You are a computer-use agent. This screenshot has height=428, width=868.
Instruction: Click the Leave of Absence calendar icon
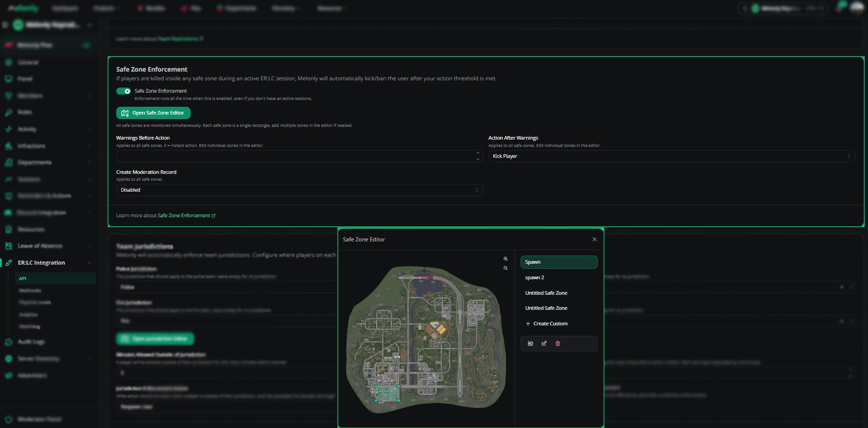pyautogui.click(x=9, y=246)
